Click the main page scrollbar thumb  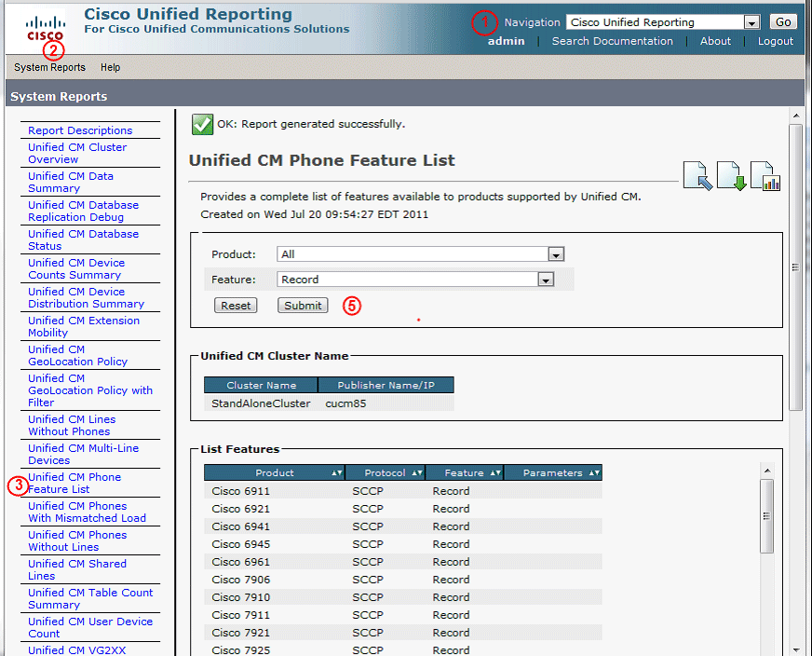click(x=795, y=266)
